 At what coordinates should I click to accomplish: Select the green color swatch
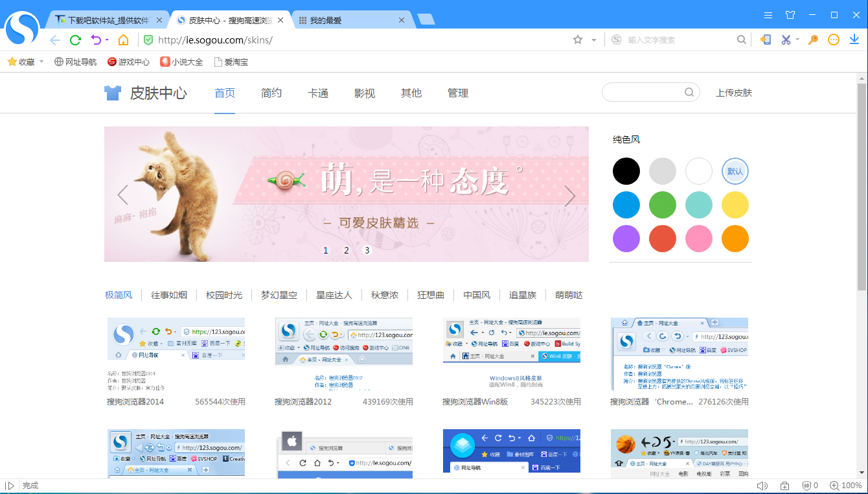(x=662, y=204)
